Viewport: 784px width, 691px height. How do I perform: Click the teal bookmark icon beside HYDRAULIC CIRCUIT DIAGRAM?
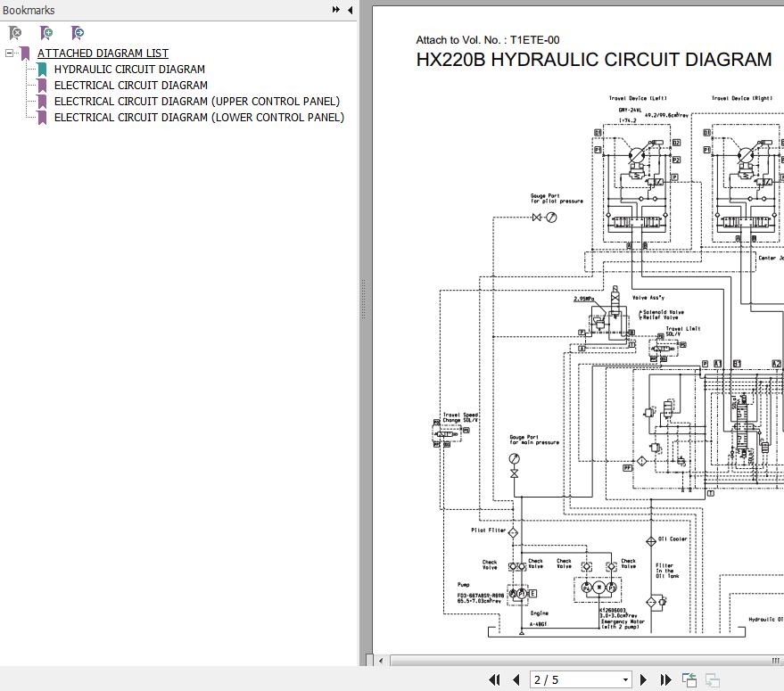pos(42,69)
